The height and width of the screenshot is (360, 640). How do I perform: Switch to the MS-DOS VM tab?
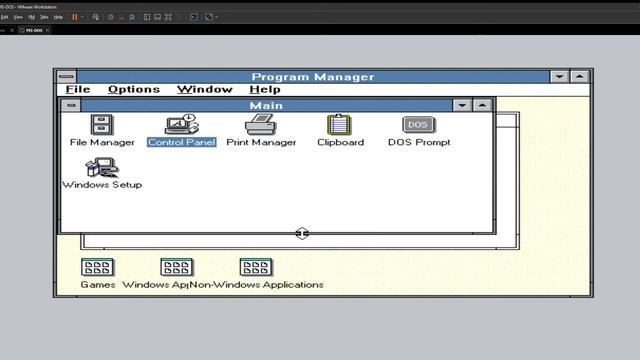click(34, 30)
